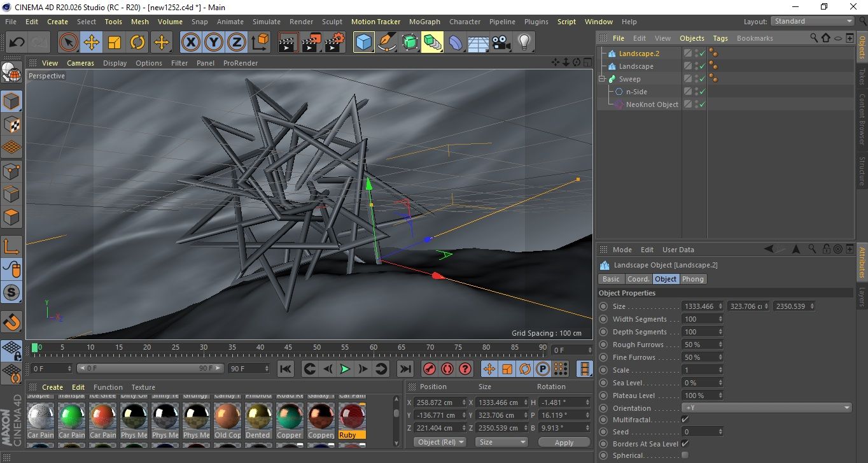
Task: Click Make Editable icon in left toolbar
Action: pyautogui.click(x=11, y=74)
